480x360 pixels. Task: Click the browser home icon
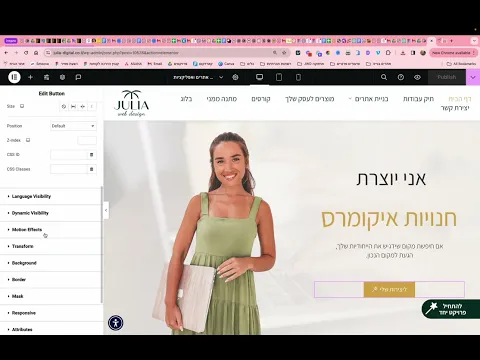click(36, 53)
